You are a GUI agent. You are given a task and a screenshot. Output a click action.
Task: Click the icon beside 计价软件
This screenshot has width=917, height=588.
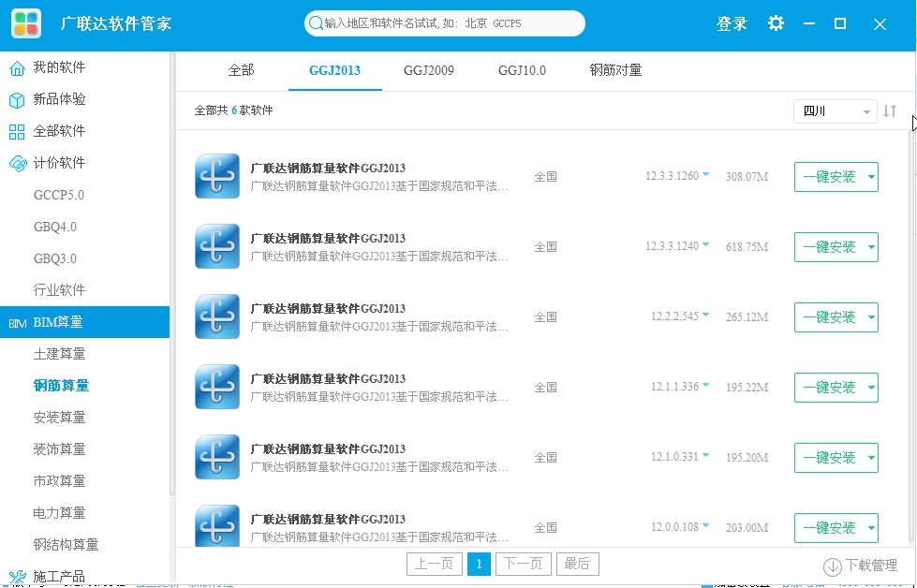click(18, 163)
